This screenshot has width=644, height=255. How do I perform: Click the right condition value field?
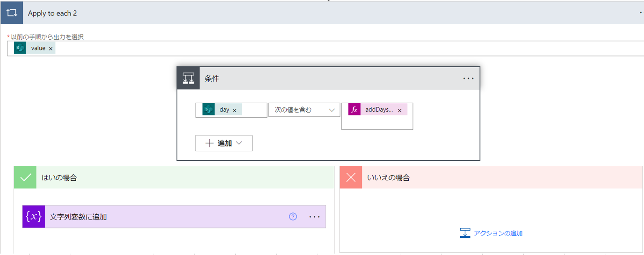377,116
